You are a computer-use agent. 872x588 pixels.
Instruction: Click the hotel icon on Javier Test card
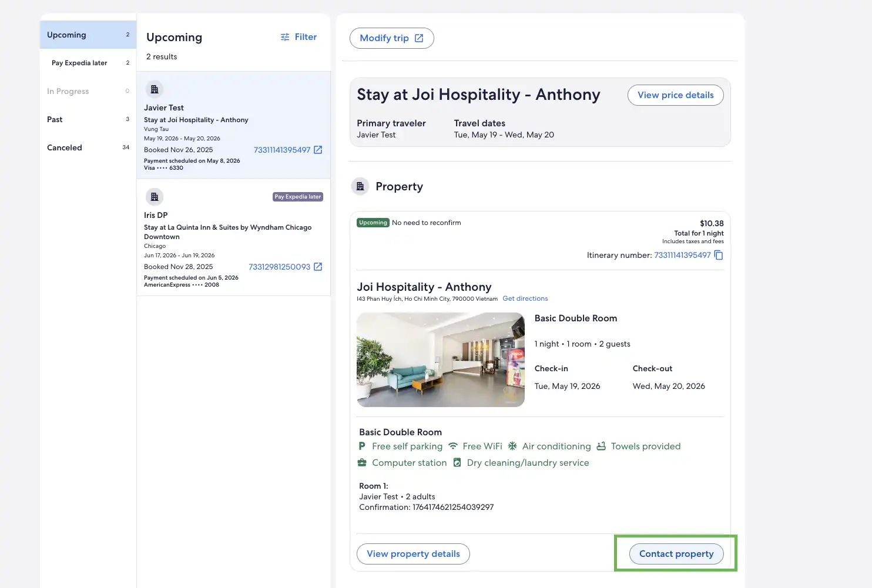(x=155, y=89)
